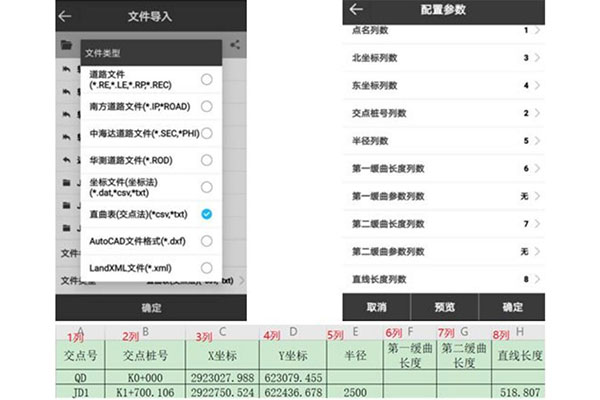This screenshot has height=400, width=600.
Task: Toggle the checked 直曲表(交点法) option
Action: [x=205, y=214]
